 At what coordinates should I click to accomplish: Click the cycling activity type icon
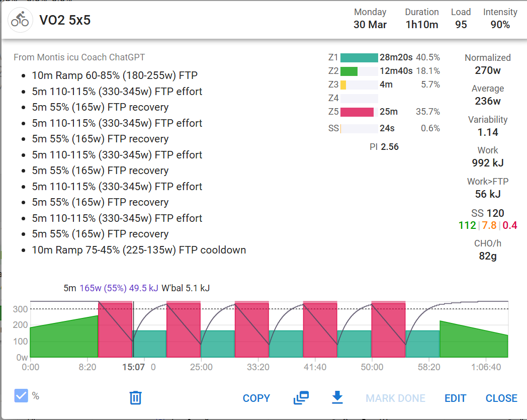coord(20,20)
